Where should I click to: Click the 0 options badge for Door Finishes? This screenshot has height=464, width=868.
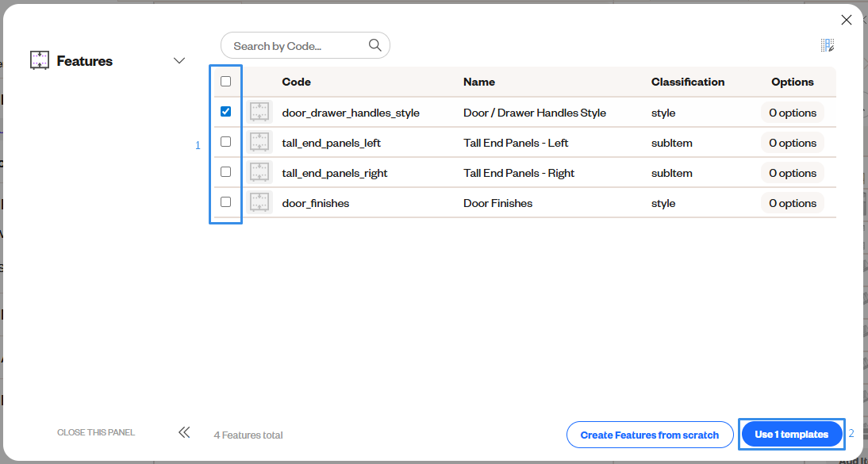click(792, 202)
